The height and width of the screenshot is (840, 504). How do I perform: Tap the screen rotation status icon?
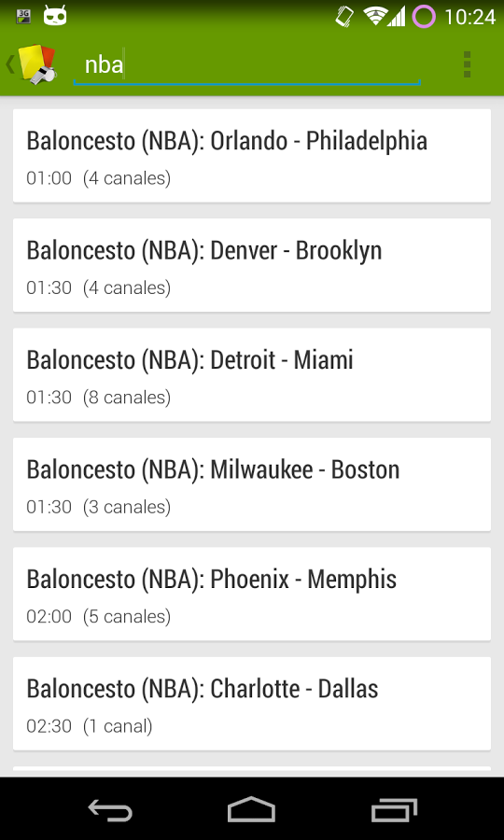tap(344, 17)
